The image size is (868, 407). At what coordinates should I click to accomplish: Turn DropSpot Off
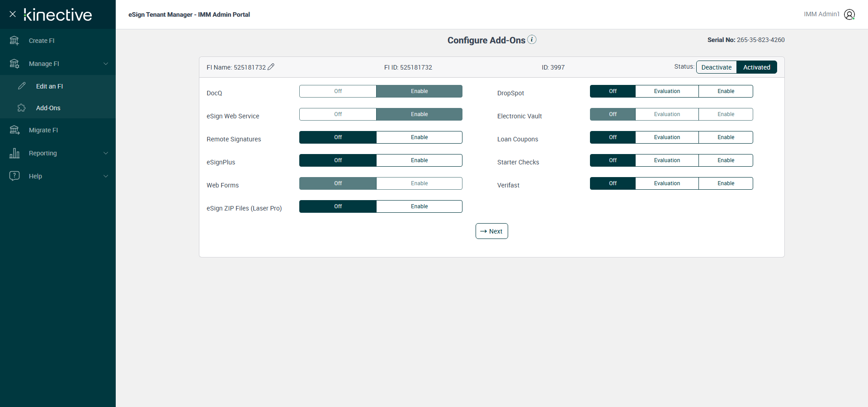point(613,91)
